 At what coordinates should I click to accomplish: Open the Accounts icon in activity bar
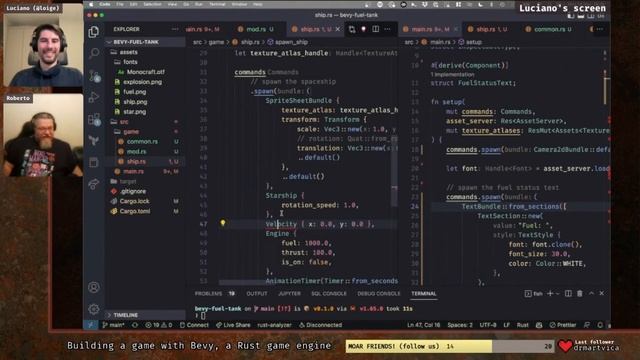[x=94, y=287]
